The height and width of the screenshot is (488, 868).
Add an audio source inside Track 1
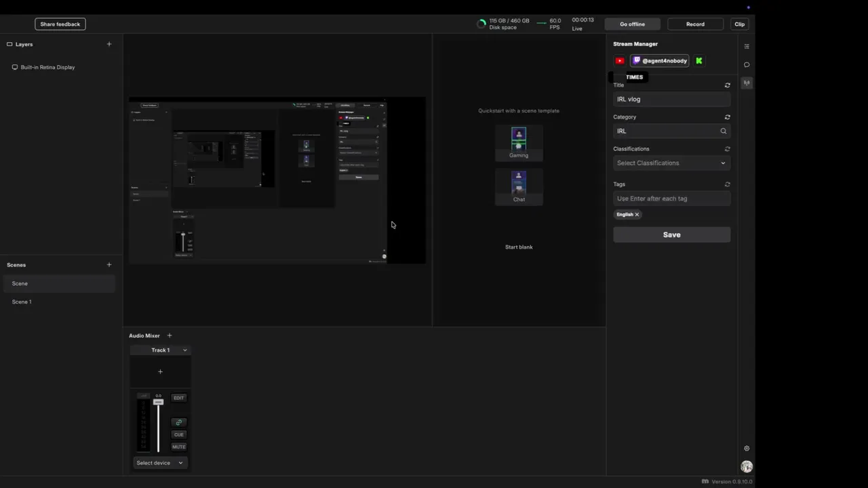(x=160, y=371)
